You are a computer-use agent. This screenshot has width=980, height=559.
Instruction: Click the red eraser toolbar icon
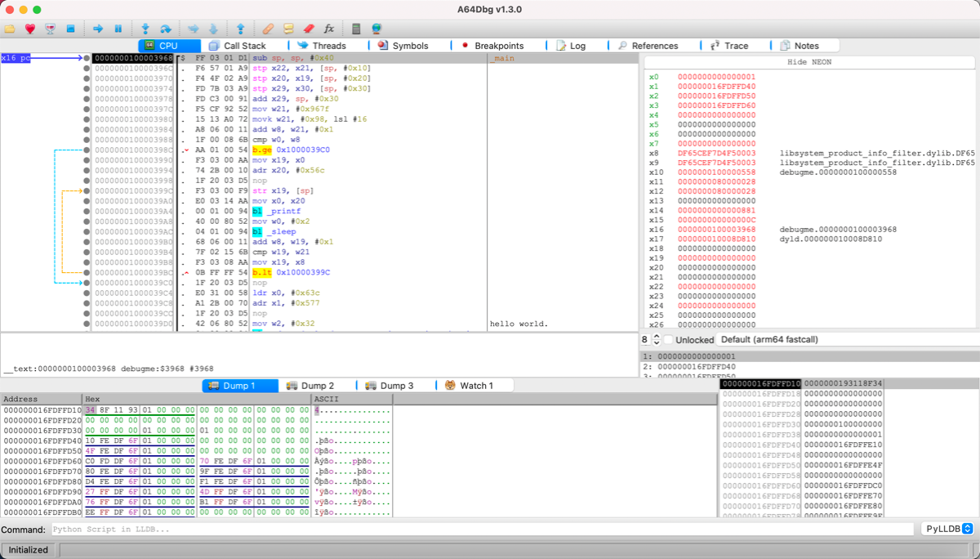click(x=309, y=29)
